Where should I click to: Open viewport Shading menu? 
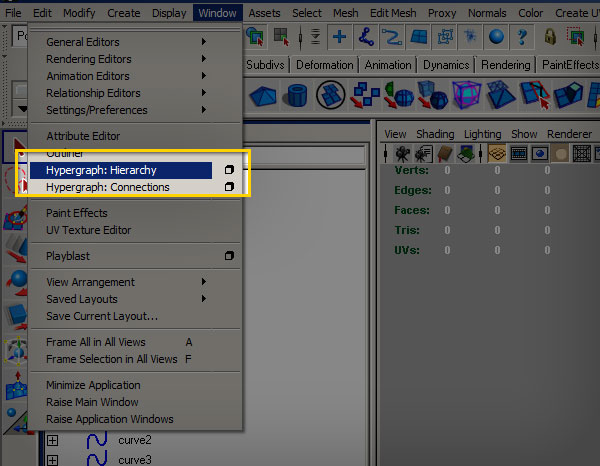435,134
